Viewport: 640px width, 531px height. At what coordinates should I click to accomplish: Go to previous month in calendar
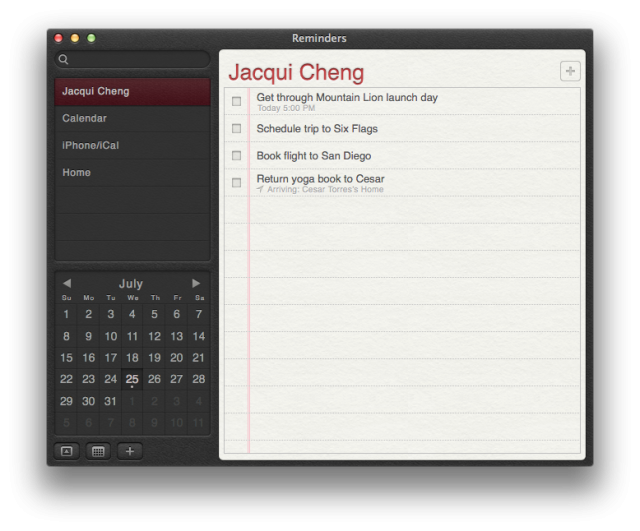point(67,283)
